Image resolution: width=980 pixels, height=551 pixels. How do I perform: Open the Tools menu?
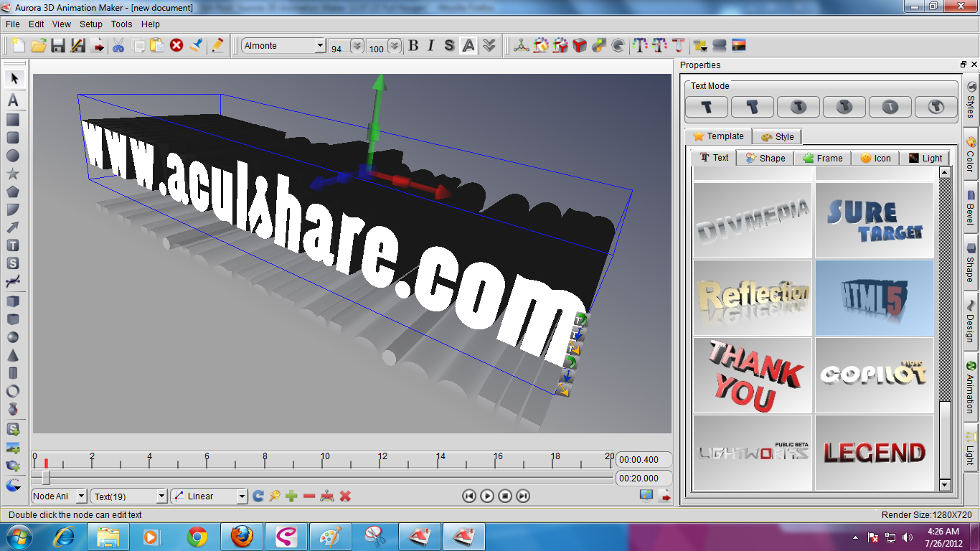[121, 24]
